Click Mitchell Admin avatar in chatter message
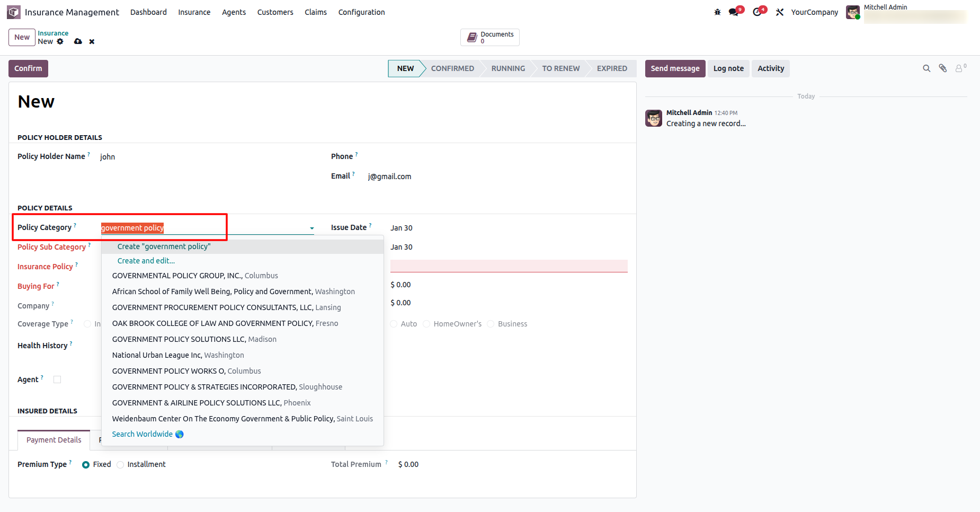Viewport: 980px width, 512px height. click(654, 118)
